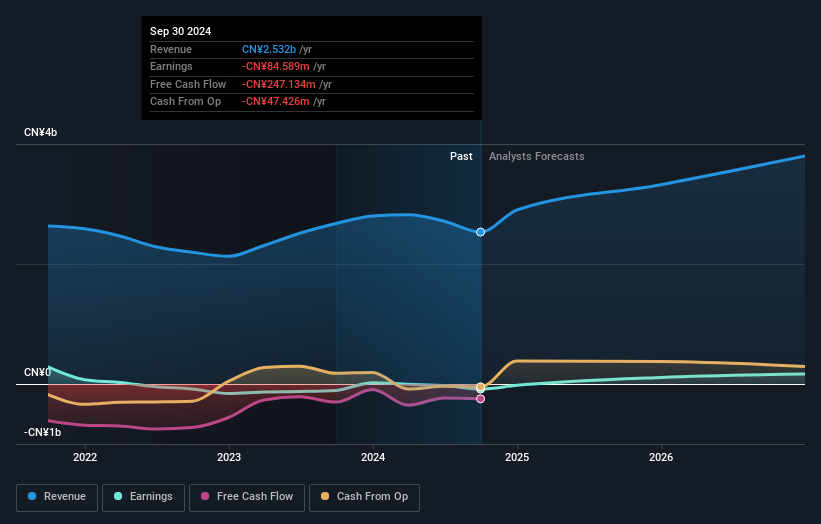Click the teal Earnings legend dot
The image size is (821, 524).
[118, 496]
